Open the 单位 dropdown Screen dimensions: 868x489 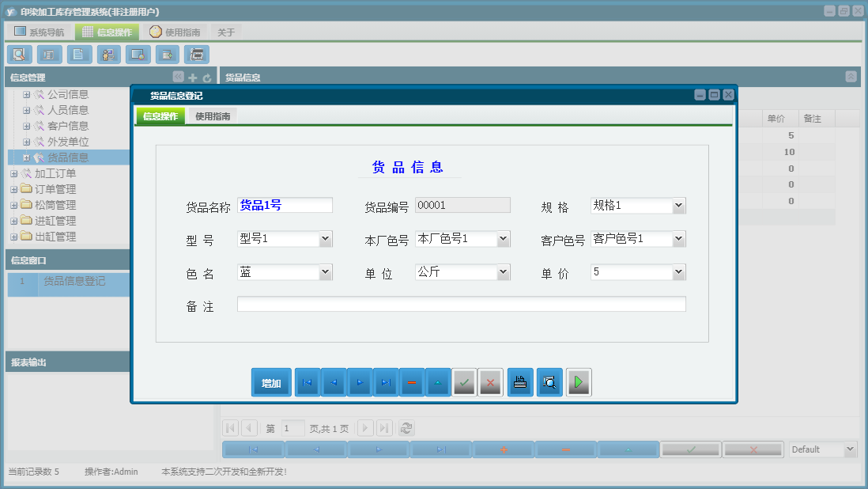click(504, 272)
